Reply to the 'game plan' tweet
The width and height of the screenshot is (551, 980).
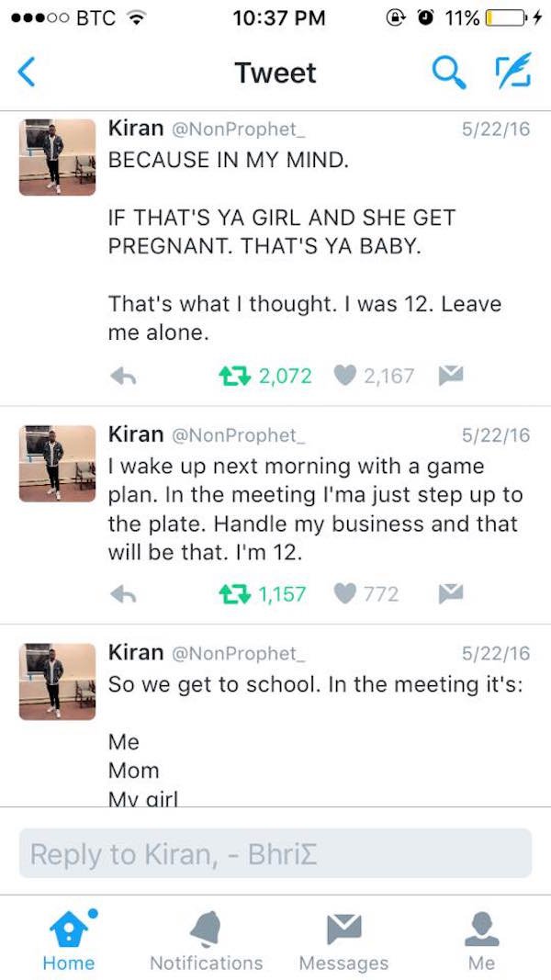pyautogui.click(x=124, y=593)
